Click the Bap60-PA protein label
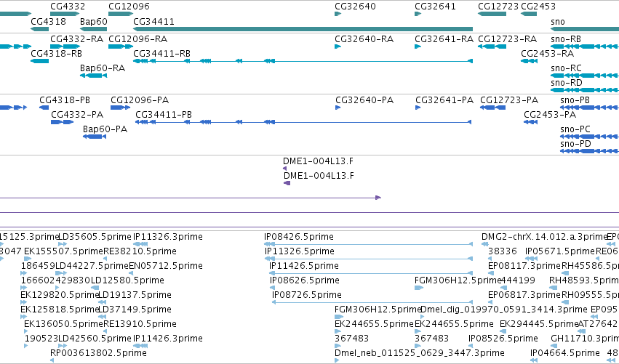The width and height of the screenshot is (619, 364). (105, 129)
